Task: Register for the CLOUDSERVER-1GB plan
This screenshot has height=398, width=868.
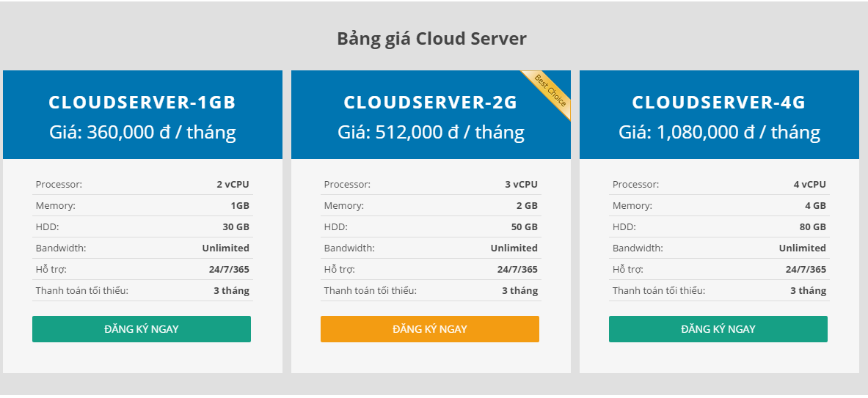Action: point(141,329)
